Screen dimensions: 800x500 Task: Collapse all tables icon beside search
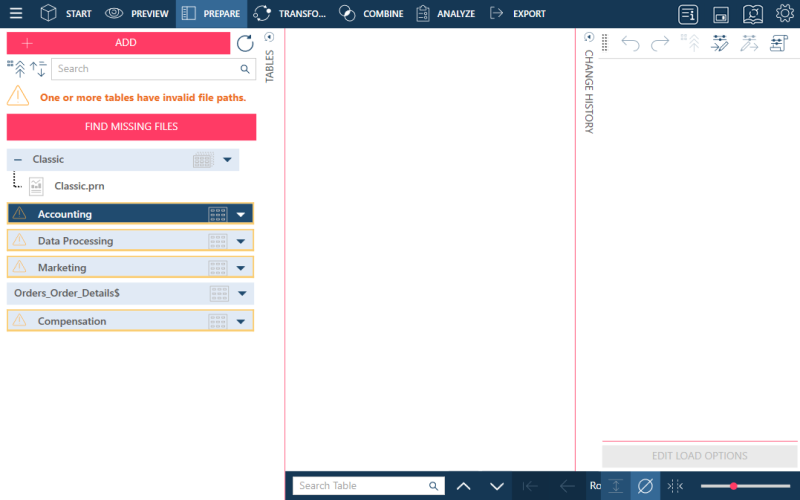tap(16, 68)
